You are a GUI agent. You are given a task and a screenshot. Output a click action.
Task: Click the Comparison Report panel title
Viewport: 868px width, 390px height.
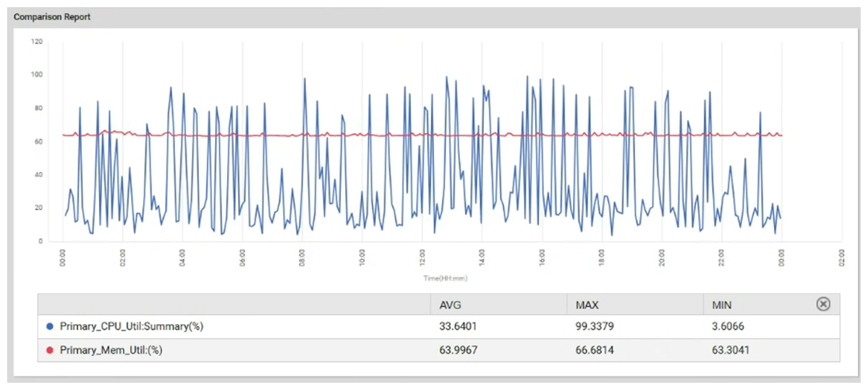pyautogui.click(x=52, y=17)
